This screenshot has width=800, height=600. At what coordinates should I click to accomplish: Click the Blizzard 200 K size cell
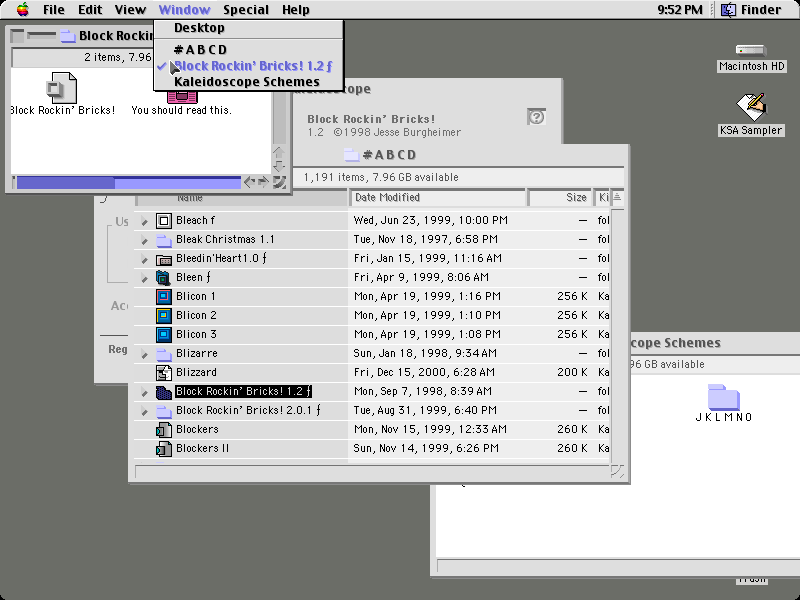(x=572, y=372)
